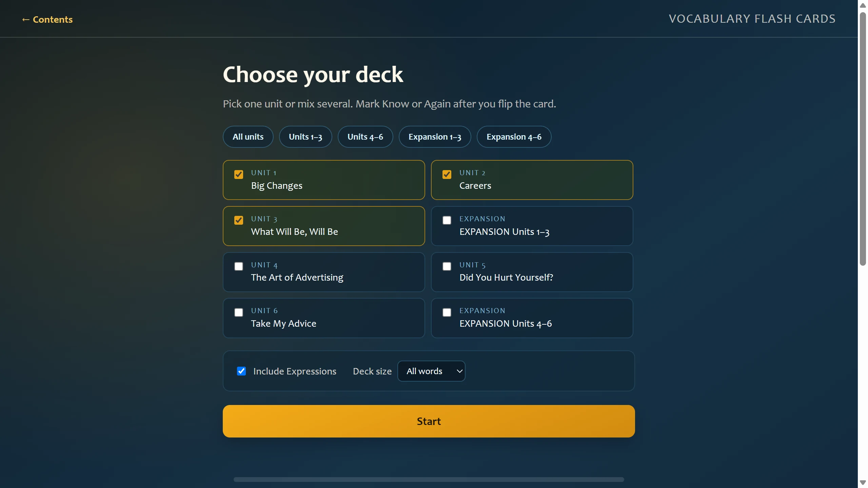Select Unit 5 Did You Hurt Yourself checkbox
868x488 pixels.
pos(447,266)
